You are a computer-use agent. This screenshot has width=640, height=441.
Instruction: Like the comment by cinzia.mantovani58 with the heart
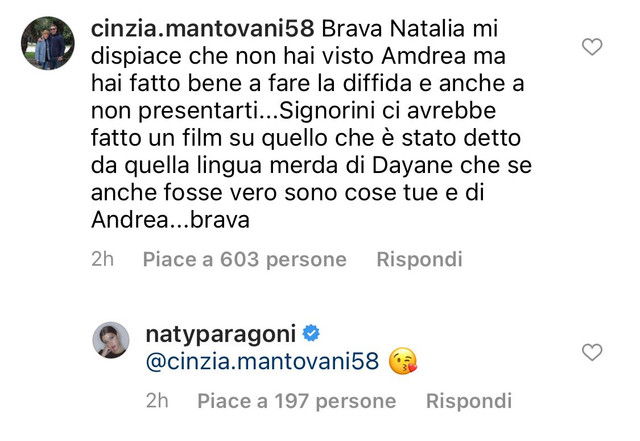(x=592, y=47)
